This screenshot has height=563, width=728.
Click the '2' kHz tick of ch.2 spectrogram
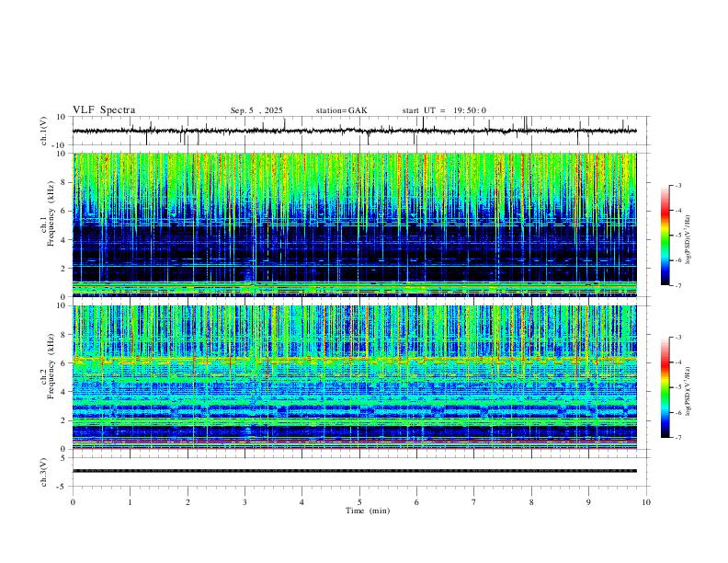63,420
